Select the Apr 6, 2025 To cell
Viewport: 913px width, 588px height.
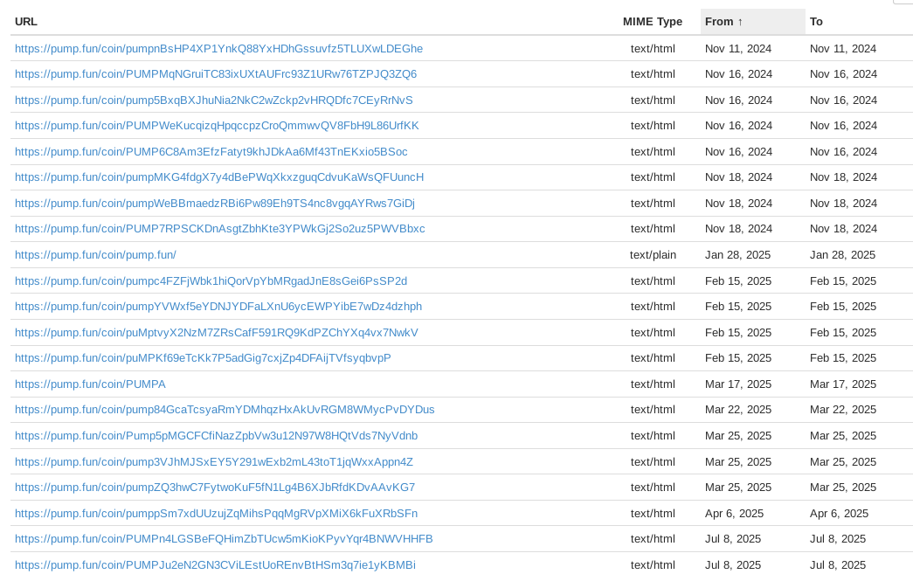(x=839, y=514)
